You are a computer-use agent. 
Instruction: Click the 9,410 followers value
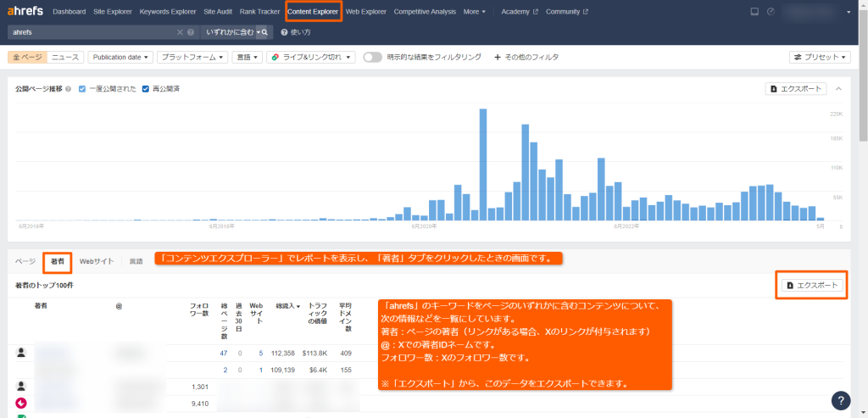199,404
